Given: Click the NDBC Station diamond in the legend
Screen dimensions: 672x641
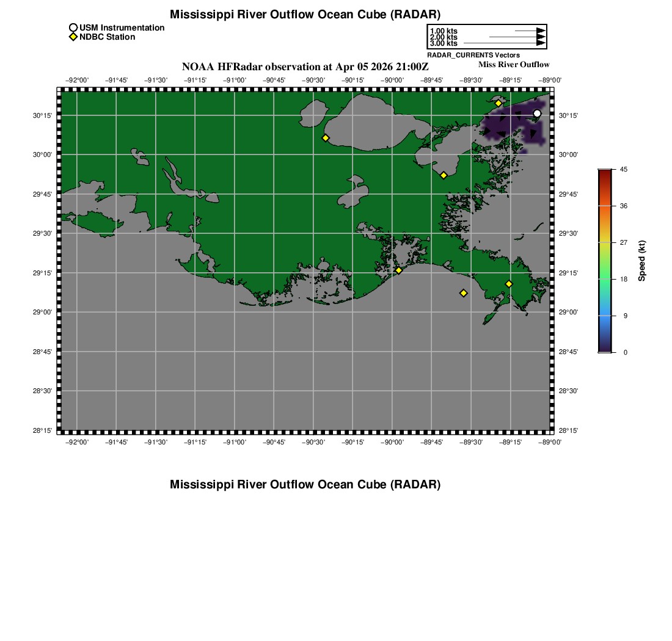Looking at the screenshot, I should pos(73,37).
